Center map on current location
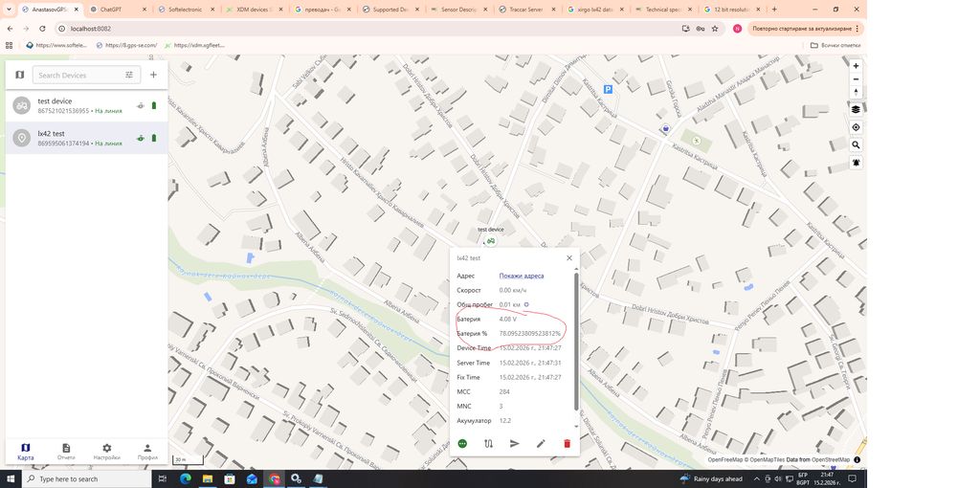Image resolution: width=980 pixels, height=488 pixels. point(856,127)
